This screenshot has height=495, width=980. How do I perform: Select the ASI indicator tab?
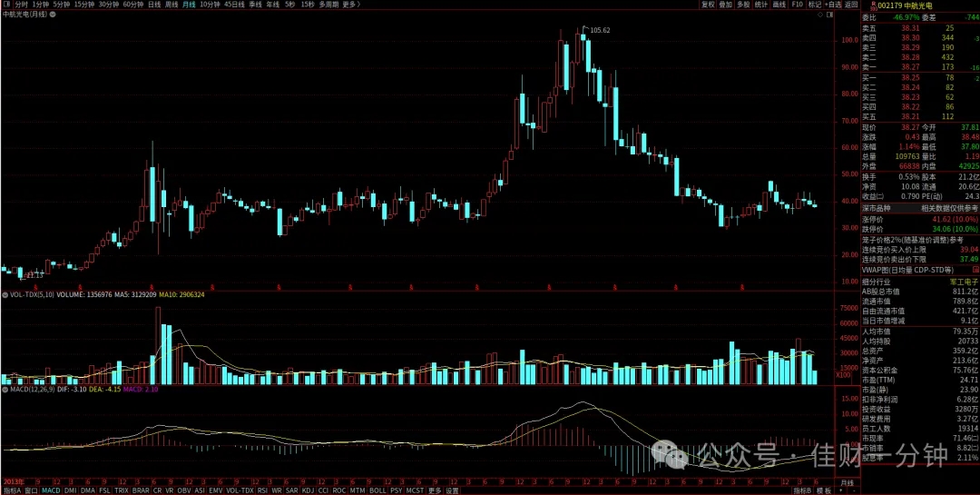pos(200,490)
